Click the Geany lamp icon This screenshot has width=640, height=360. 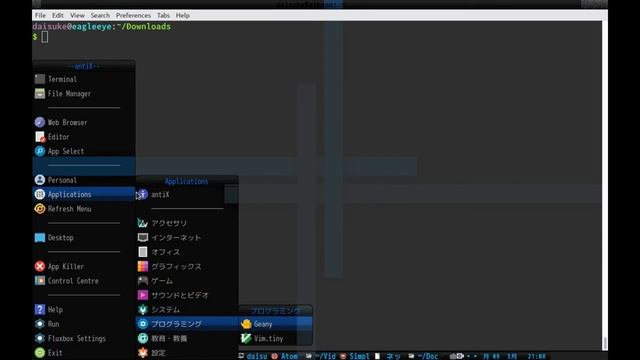246,324
